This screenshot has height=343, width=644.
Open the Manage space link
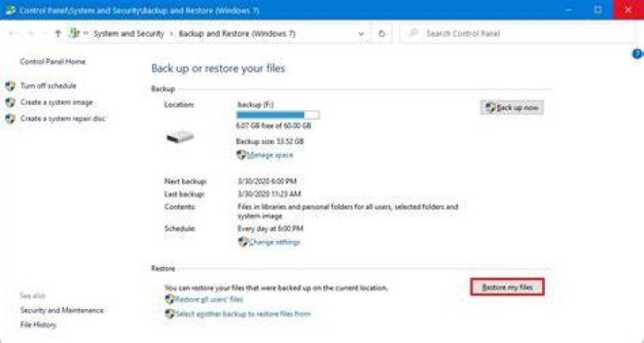coord(270,155)
